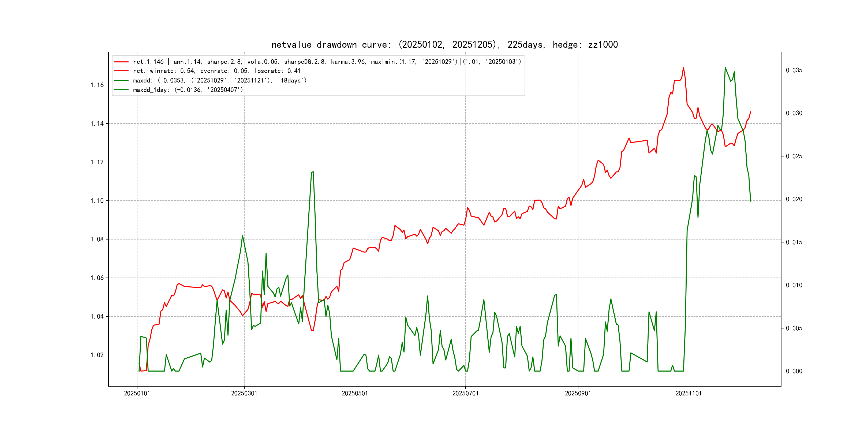Click left axis tick label 1.10
The image size is (868, 434).
[97, 201]
